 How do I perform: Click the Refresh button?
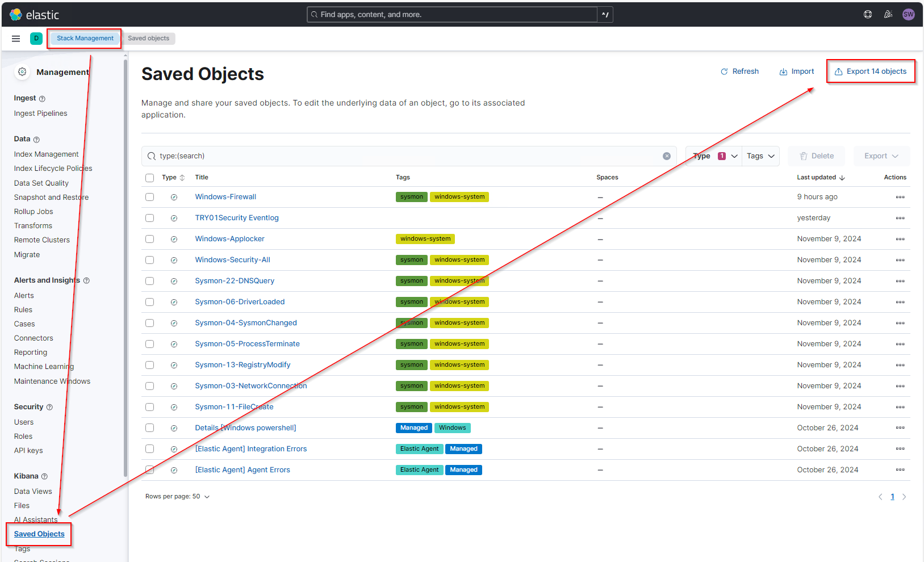pyautogui.click(x=739, y=72)
